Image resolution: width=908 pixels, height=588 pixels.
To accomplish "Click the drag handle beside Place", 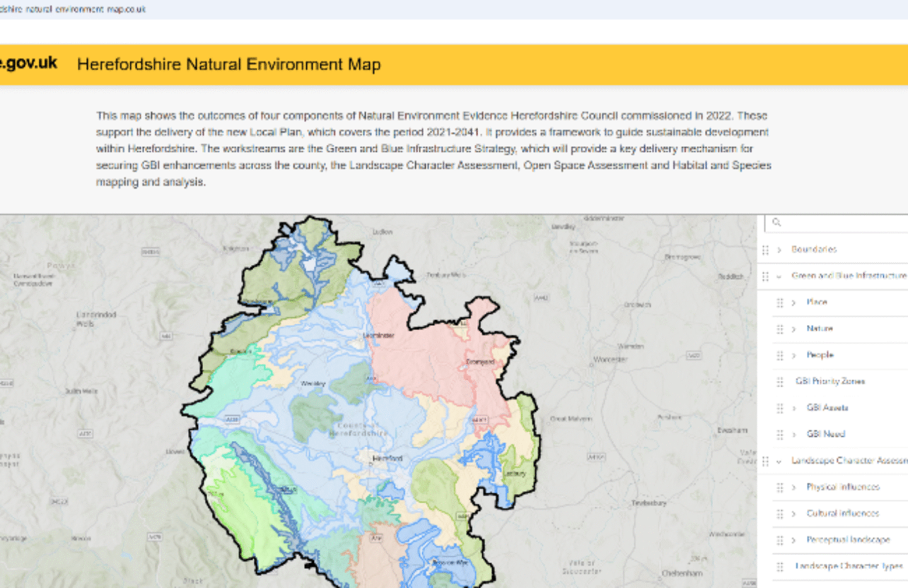I will click(x=780, y=302).
